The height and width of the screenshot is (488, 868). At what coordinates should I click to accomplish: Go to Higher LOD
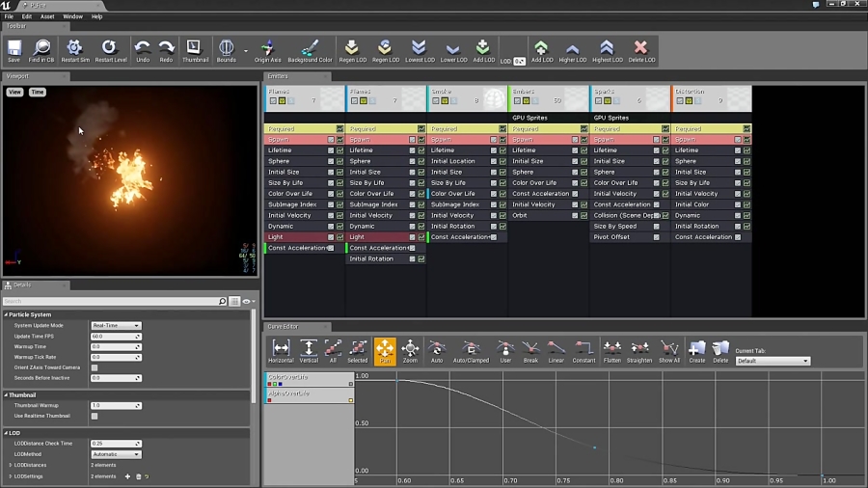click(x=572, y=50)
